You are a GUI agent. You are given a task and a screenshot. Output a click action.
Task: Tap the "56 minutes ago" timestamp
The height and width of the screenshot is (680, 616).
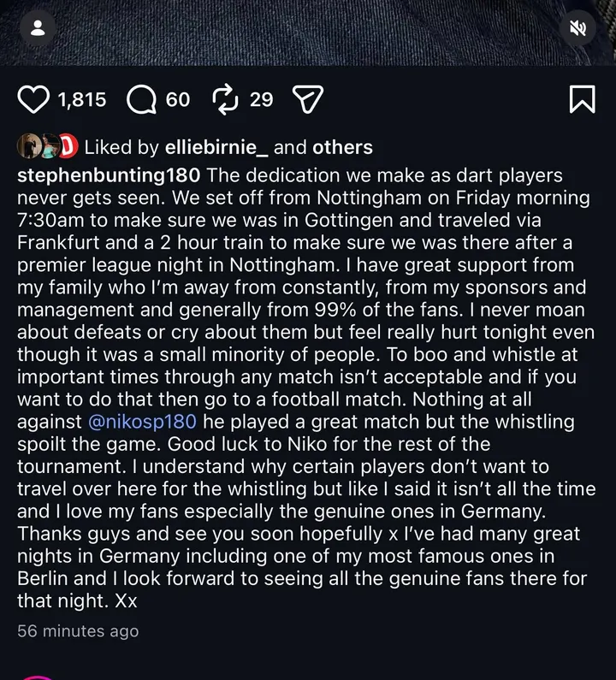pyautogui.click(x=78, y=631)
